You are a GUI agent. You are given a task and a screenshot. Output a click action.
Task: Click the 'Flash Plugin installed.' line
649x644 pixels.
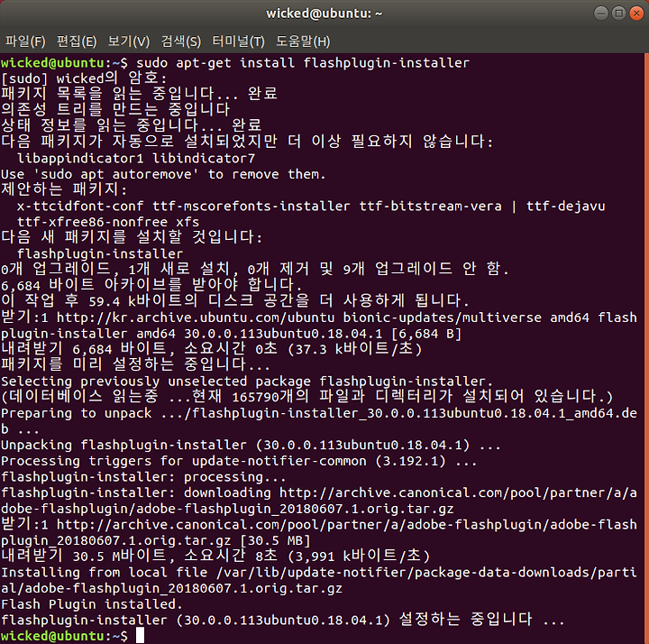92,604
